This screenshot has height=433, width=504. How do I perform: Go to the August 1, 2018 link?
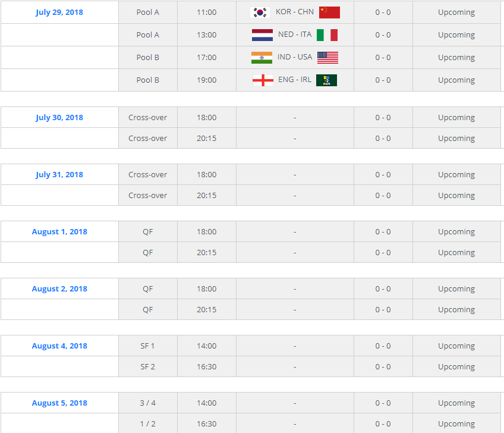(x=59, y=231)
